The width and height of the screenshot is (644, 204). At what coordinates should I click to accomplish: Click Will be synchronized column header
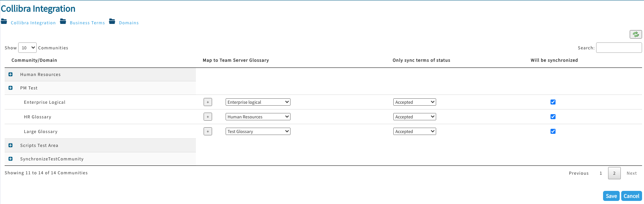coord(554,60)
